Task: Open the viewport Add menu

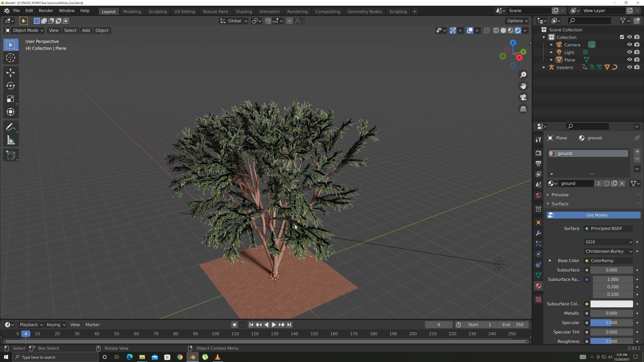Action: (86, 30)
